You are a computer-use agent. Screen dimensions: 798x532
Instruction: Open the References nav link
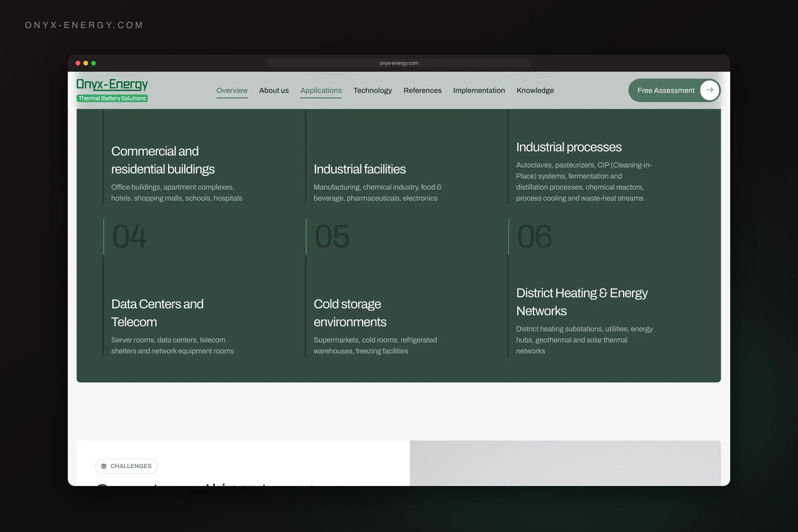(x=422, y=90)
